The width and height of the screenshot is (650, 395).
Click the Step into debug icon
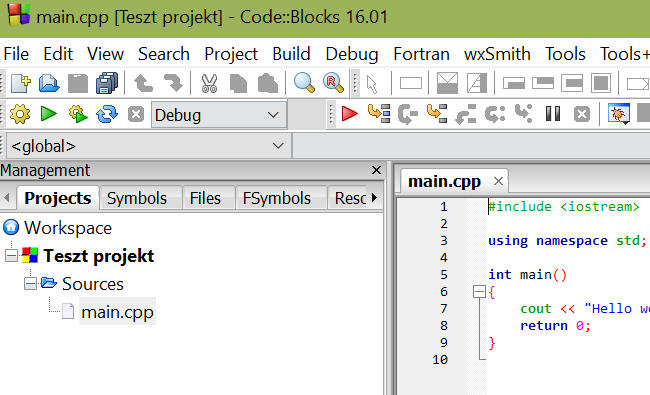pyautogui.click(x=437, y=113)
